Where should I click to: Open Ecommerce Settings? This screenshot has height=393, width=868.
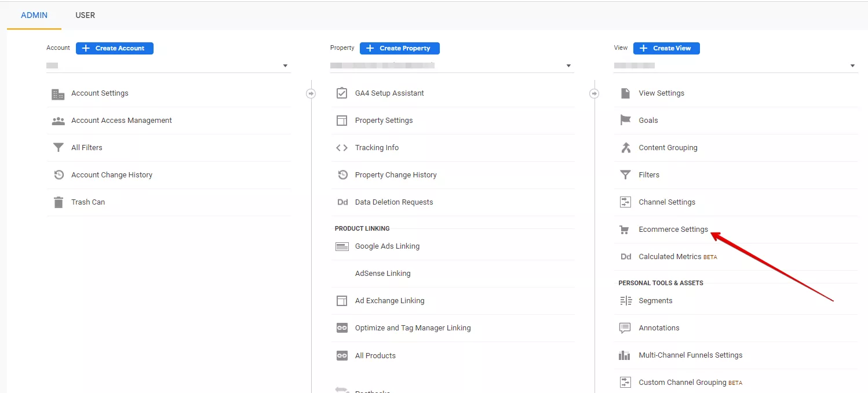click(673, 230)
